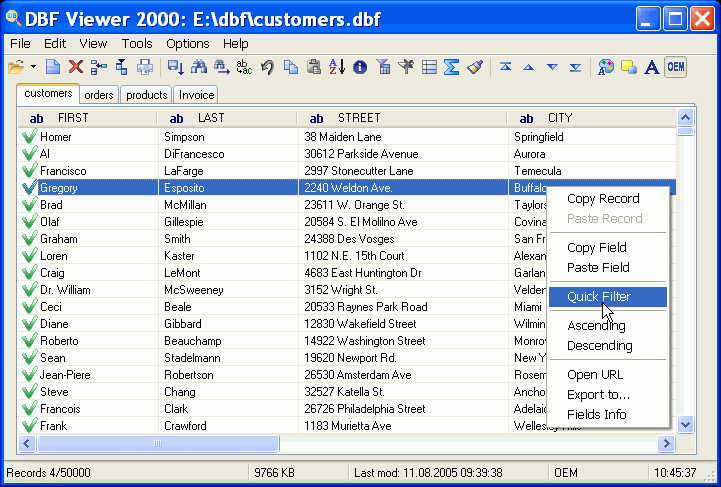Switch to the Invoice tab

click(196, 95)
